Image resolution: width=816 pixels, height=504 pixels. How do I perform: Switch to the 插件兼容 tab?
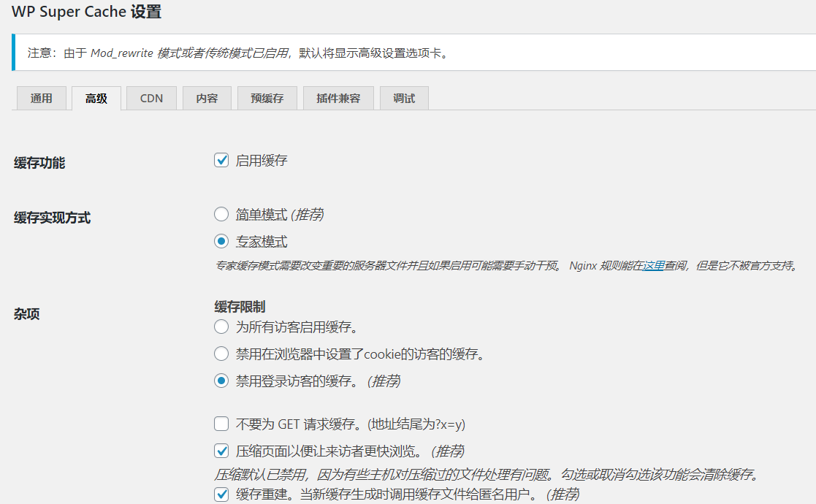click(x=338, y=99)
